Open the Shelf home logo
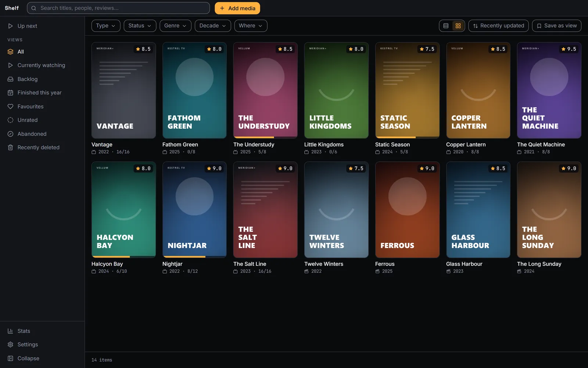 pyautogui.click(x=12, y=8)
